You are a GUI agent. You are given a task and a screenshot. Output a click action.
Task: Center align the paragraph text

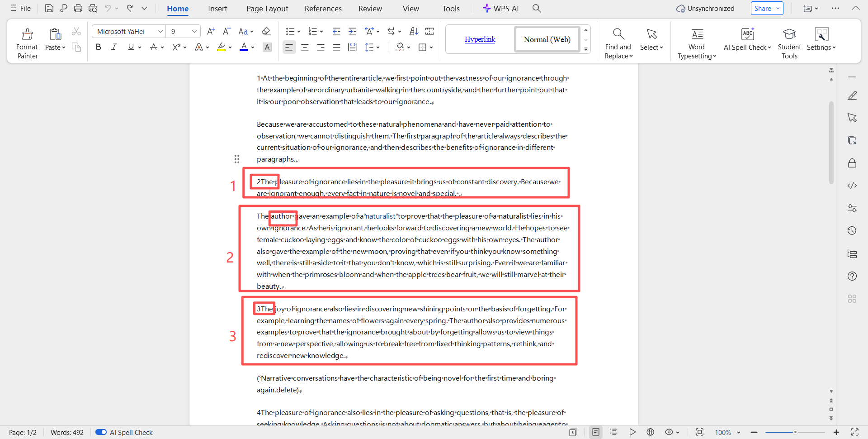tap(305, 47)
